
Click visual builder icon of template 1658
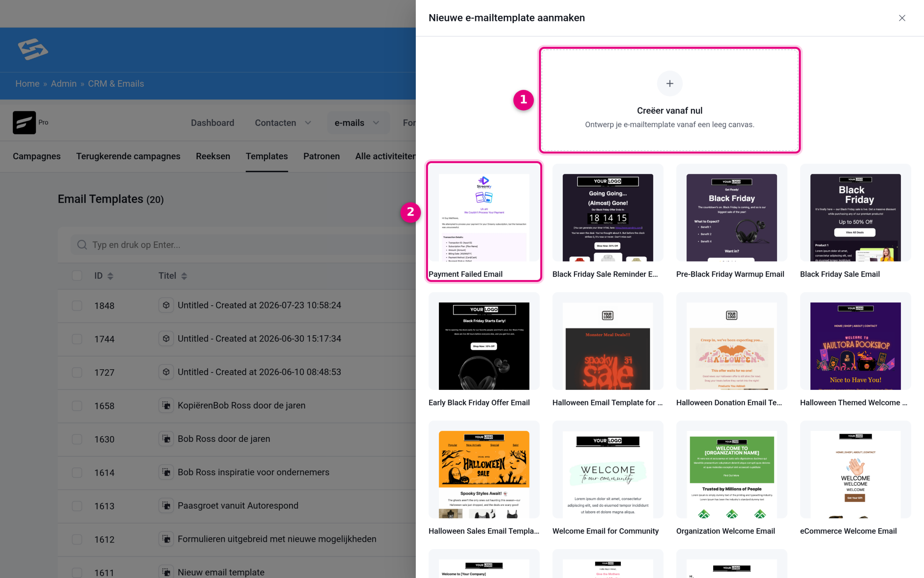(166, 405)
